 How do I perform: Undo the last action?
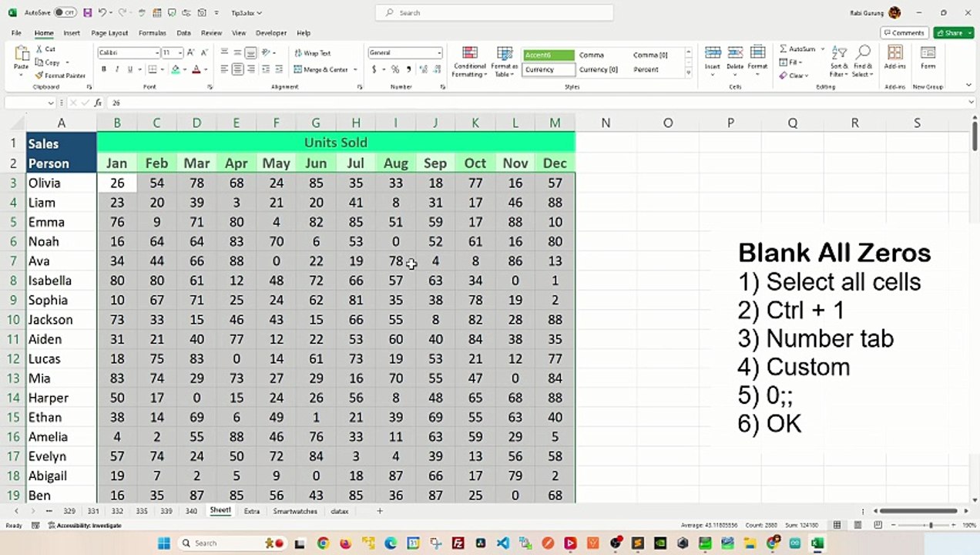pyautogui.click(x=102, y=12)
